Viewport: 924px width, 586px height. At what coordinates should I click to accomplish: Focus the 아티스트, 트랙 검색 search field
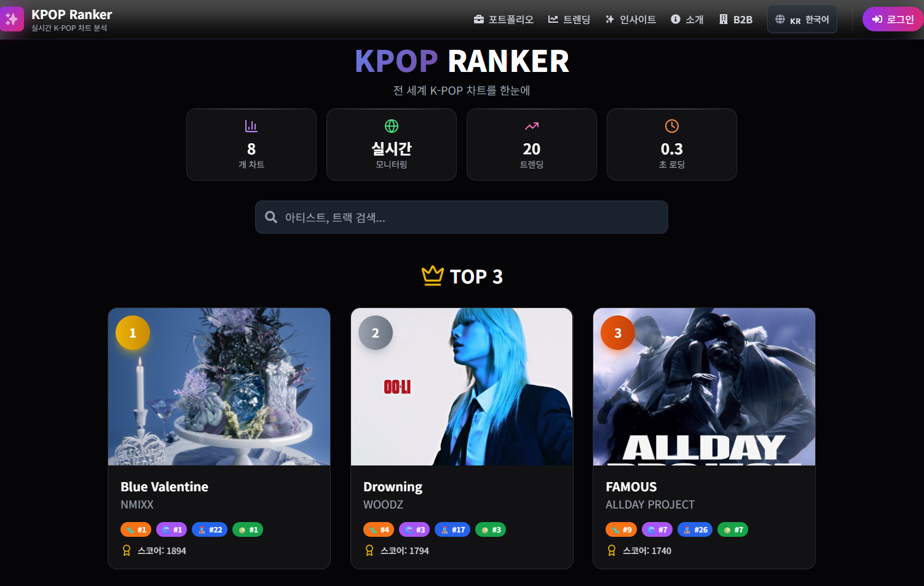(x=462, y=217)
